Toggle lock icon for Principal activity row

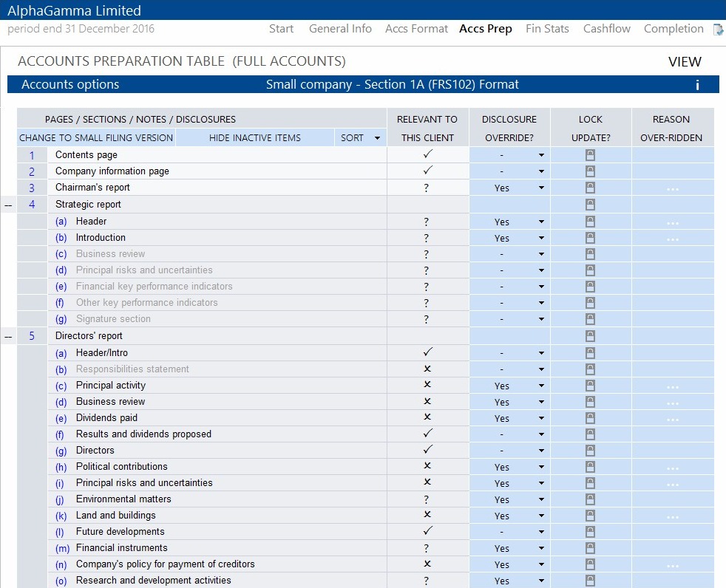pyautogui.click(x=590, y=386)
